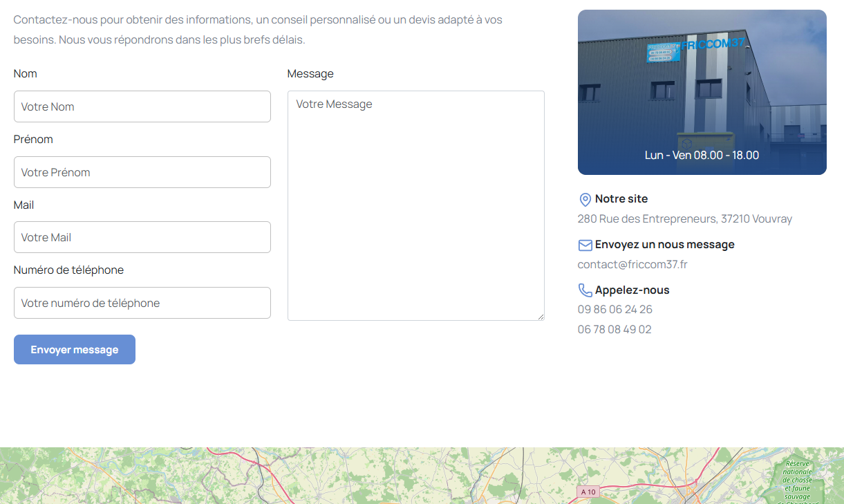
Task: Click the phone icon beside Appelez-nous
Action: 585,290
